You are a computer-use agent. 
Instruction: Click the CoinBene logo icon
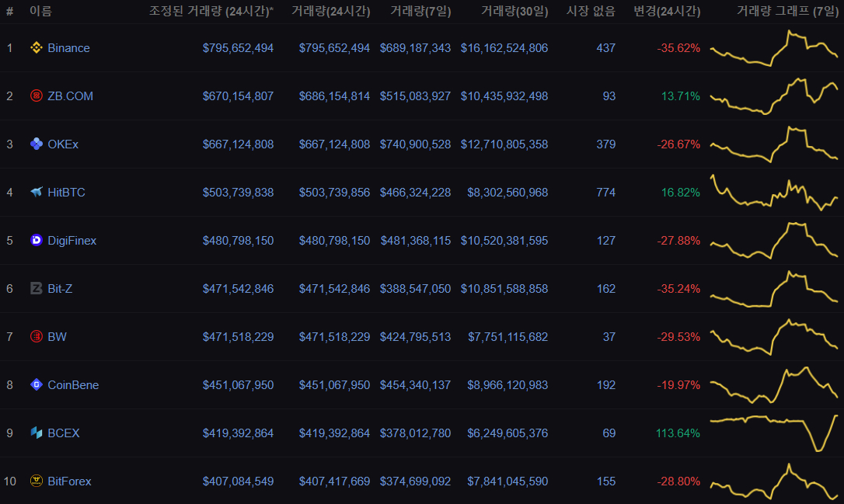point(36,384)
